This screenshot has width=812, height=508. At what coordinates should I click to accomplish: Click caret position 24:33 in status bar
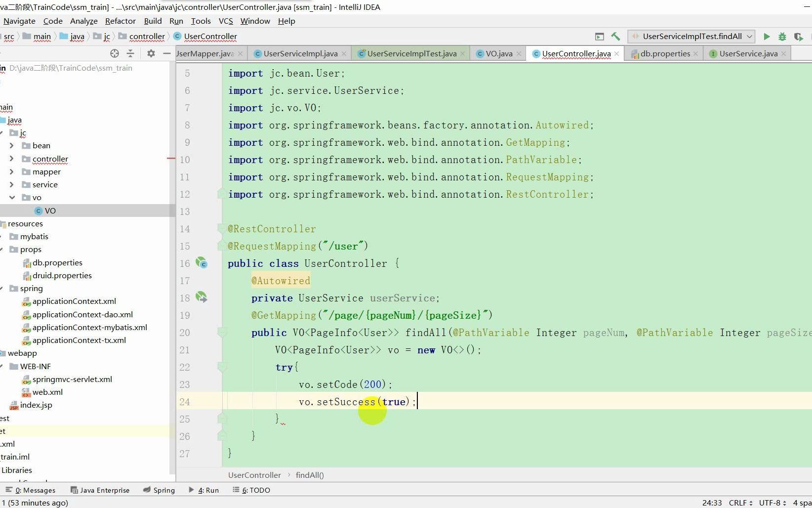(x=712, y=503)
